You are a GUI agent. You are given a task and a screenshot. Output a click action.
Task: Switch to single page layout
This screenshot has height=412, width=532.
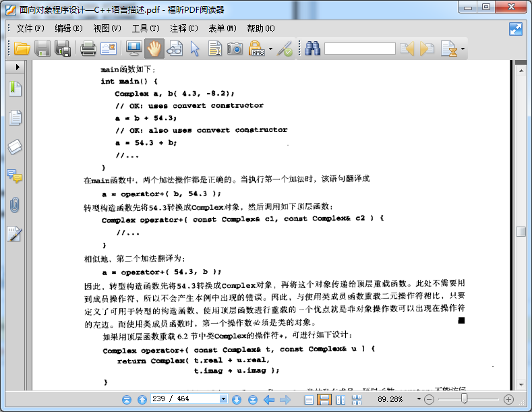coord(309,400)
